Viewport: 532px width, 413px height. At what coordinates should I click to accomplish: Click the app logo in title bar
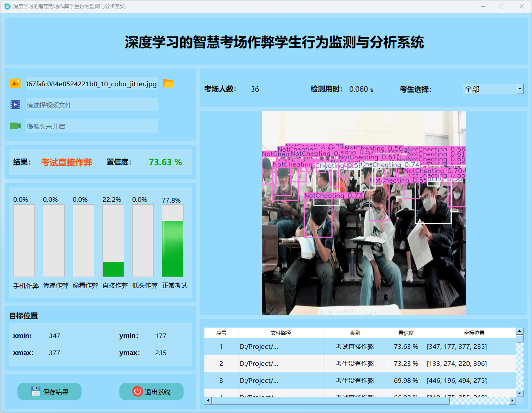click(x=7, y=6)
